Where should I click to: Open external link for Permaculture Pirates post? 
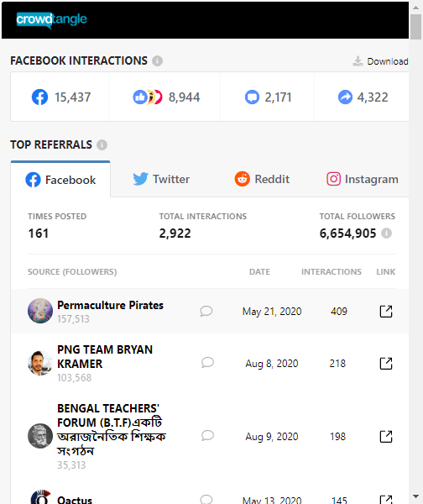click(386, 311)
